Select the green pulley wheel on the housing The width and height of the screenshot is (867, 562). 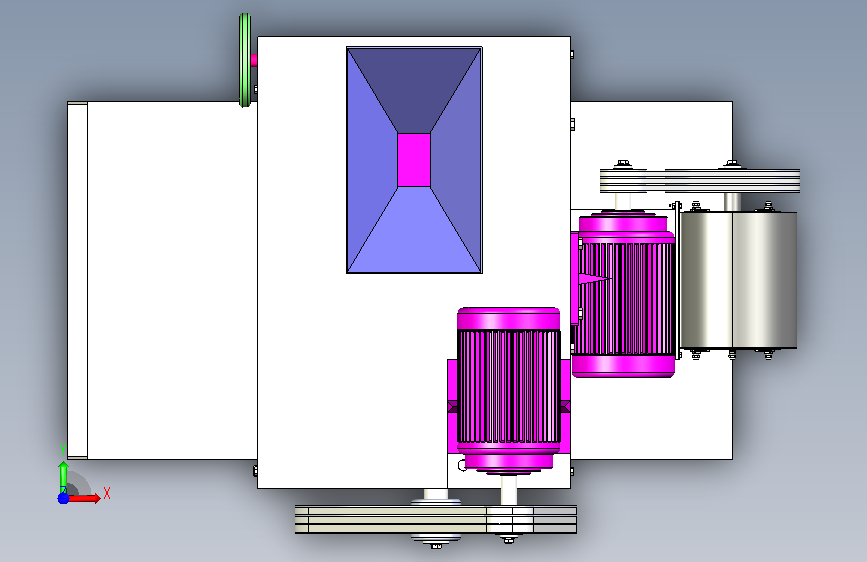point(245,60)
